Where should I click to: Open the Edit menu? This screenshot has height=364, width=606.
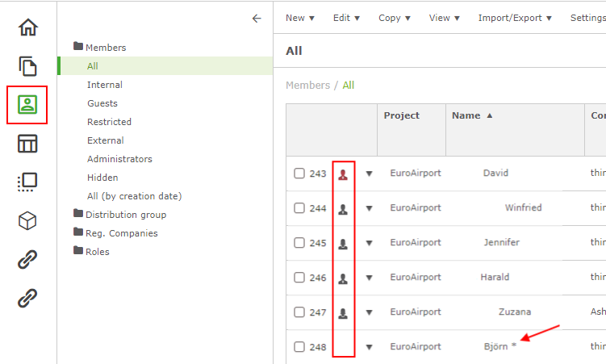click(347, 18)
